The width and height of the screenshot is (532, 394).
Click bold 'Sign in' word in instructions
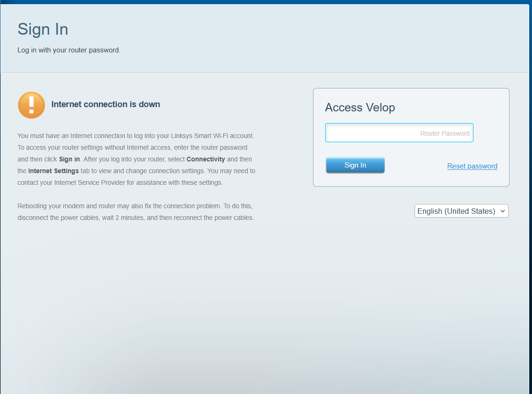(x=69, y=160)
